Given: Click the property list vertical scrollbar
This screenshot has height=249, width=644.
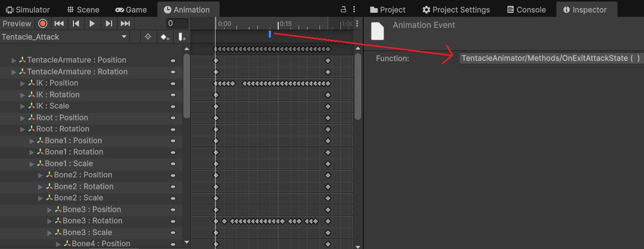Looking at the screenshot, I should [186, 87].
